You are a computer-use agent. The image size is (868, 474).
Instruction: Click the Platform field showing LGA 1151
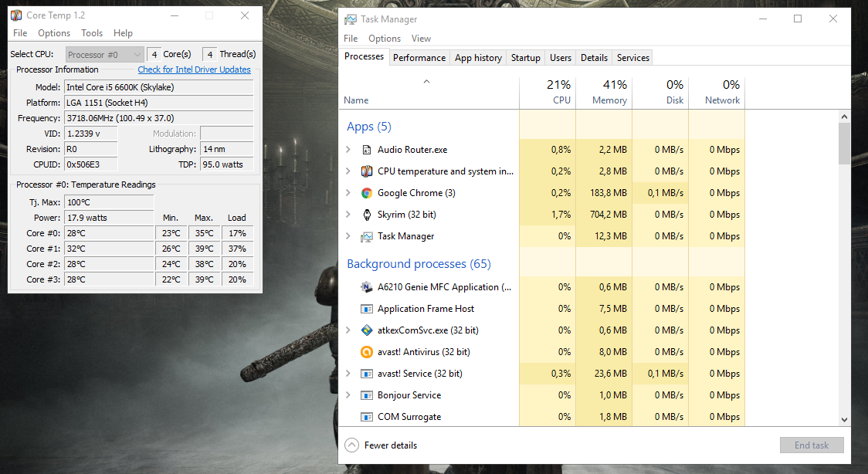(159, 103)
